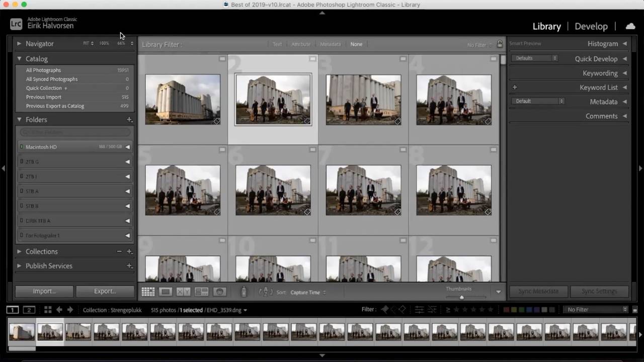Toggle quick collection marker on photo 3

pyautogui.click(x=403, y=59)
